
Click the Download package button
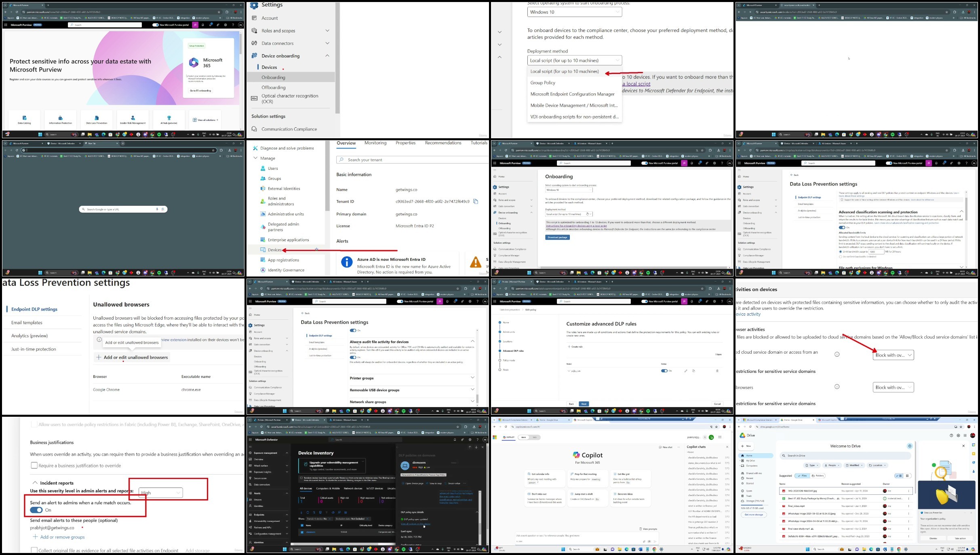coord(557,237)
